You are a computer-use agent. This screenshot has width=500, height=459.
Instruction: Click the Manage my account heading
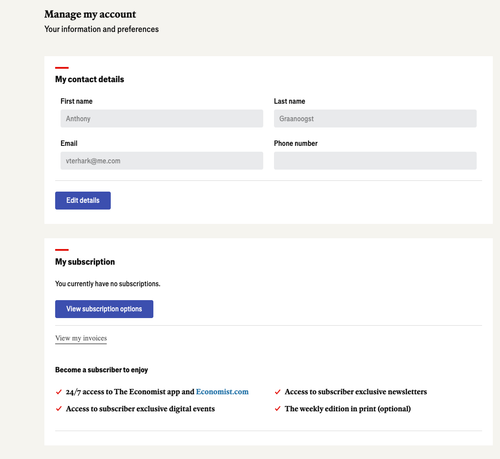pyautogui.click(x=90, y=14)
